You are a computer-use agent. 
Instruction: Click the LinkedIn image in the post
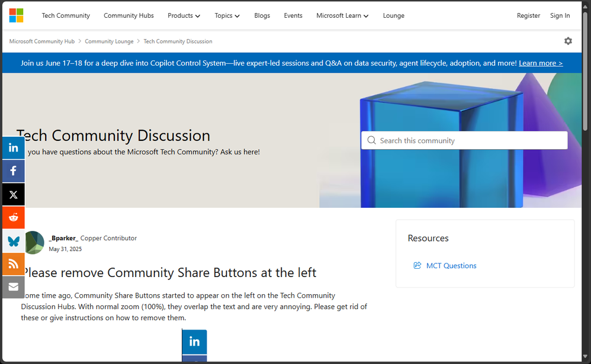point(194,345)
